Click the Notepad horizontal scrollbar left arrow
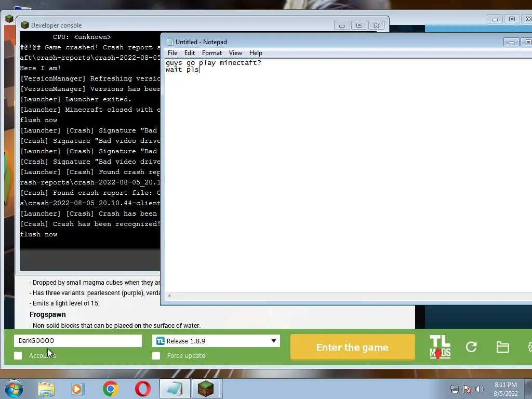The height and width of the screenshot is (399, 532). click(x=169, y=296)
